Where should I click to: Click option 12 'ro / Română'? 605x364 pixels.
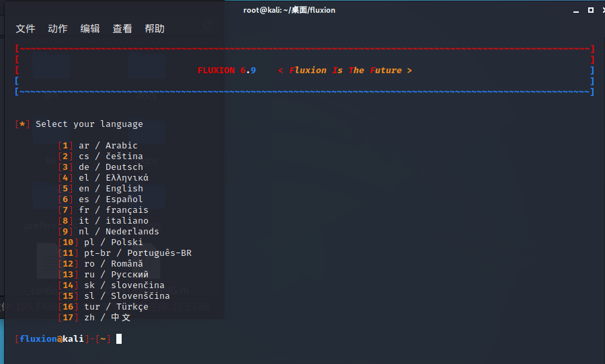coord(100,264)
